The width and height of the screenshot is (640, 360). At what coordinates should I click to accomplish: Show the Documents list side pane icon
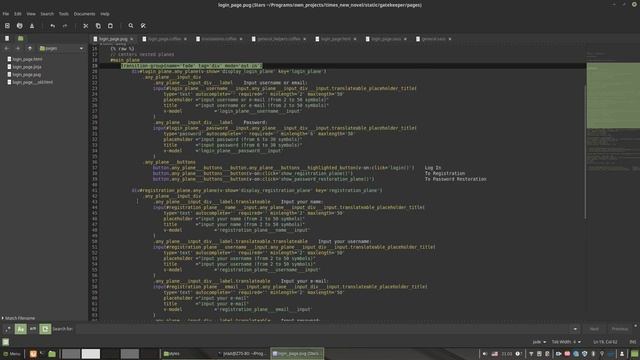coord(7,38)
